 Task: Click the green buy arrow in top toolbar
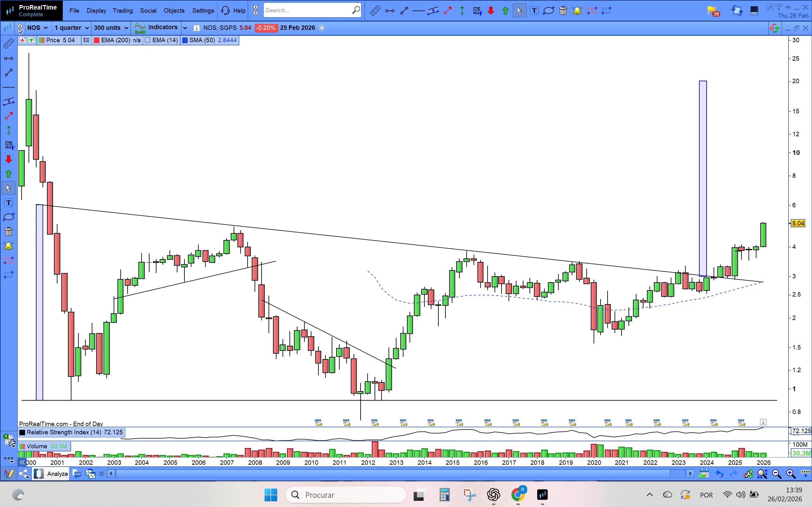505,11
